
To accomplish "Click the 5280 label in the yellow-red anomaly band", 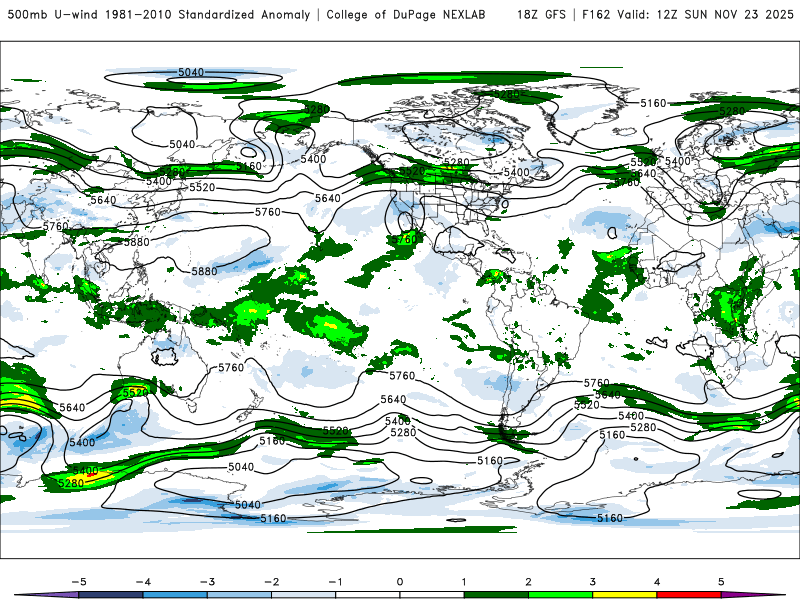I will (71, 483).
